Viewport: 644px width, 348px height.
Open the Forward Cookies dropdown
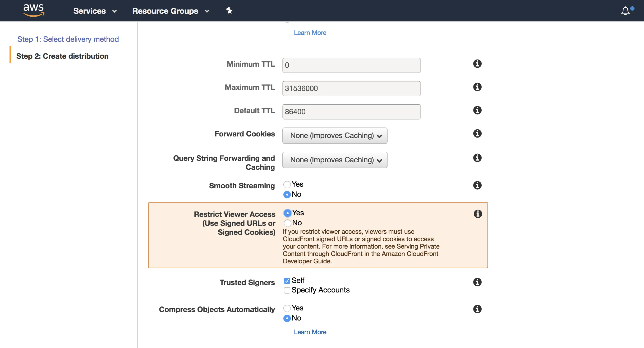(335, 136)
